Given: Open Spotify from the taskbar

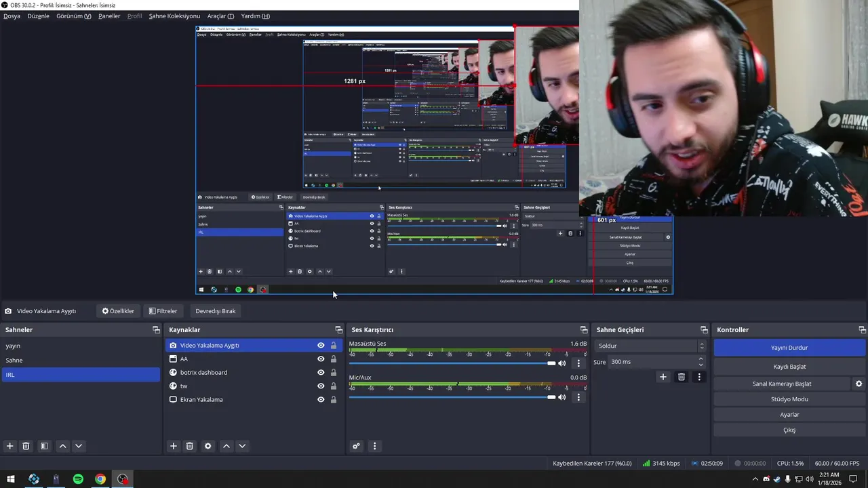Looking at the screenshot, I should [78, 479].
